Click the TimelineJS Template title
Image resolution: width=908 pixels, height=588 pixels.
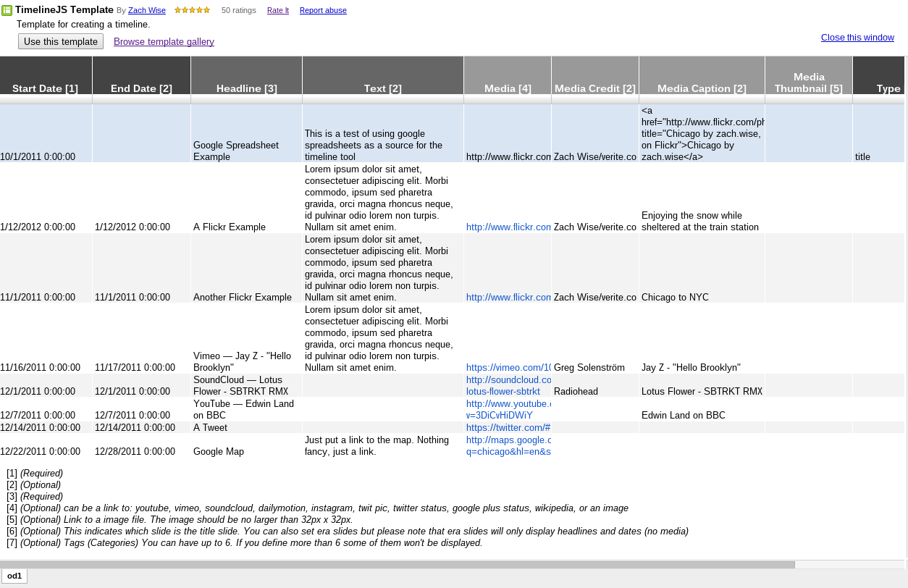click(x=64, y=10)
